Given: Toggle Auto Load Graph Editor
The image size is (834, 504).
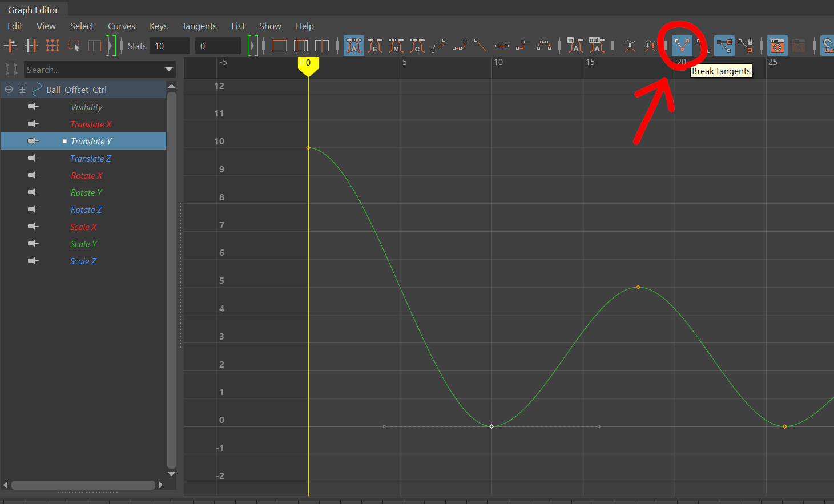Looking at the screenshot, I should pyautogui.click(x=777, y=46).
